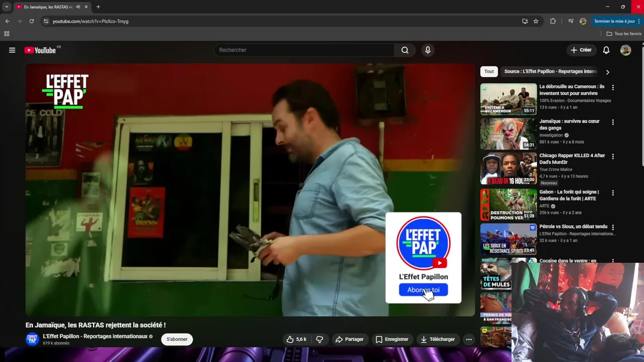Image resolution: width=644 pixels, height=362 pixels.
Task: Open L'Effet Papillon - Reportages internationaux channel link
Action: coord(95,336)
